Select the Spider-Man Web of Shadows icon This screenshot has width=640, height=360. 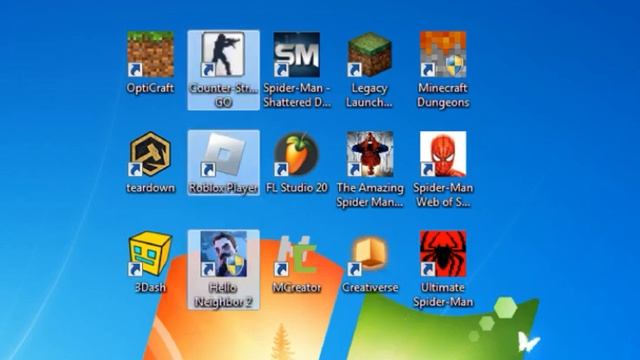tap(443, 154)
